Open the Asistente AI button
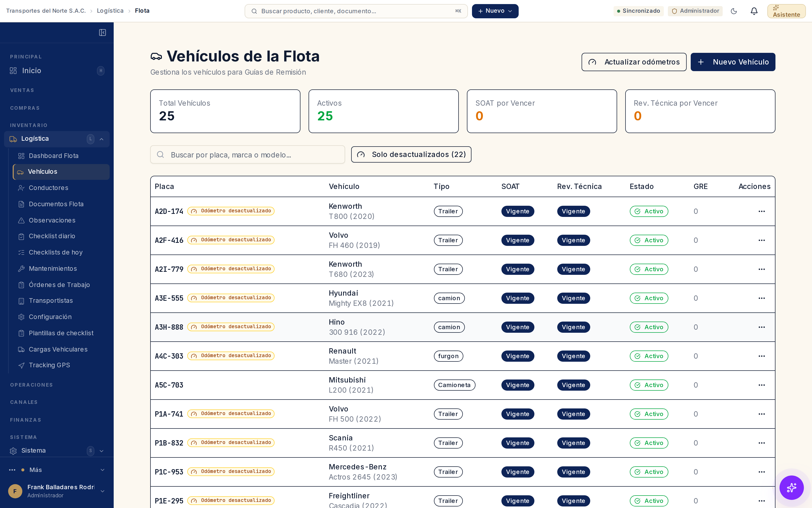 [x=787, y=11]
